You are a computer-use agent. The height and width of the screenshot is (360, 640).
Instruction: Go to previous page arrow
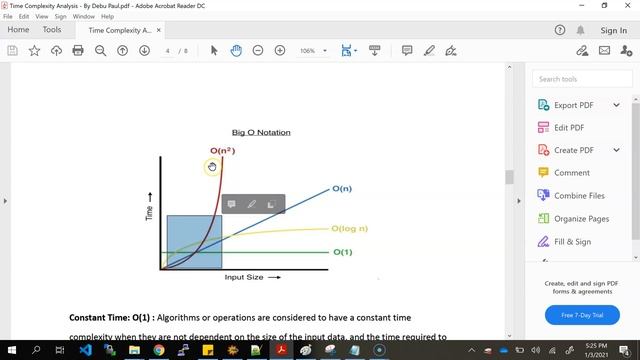click(x=122, y=51)
